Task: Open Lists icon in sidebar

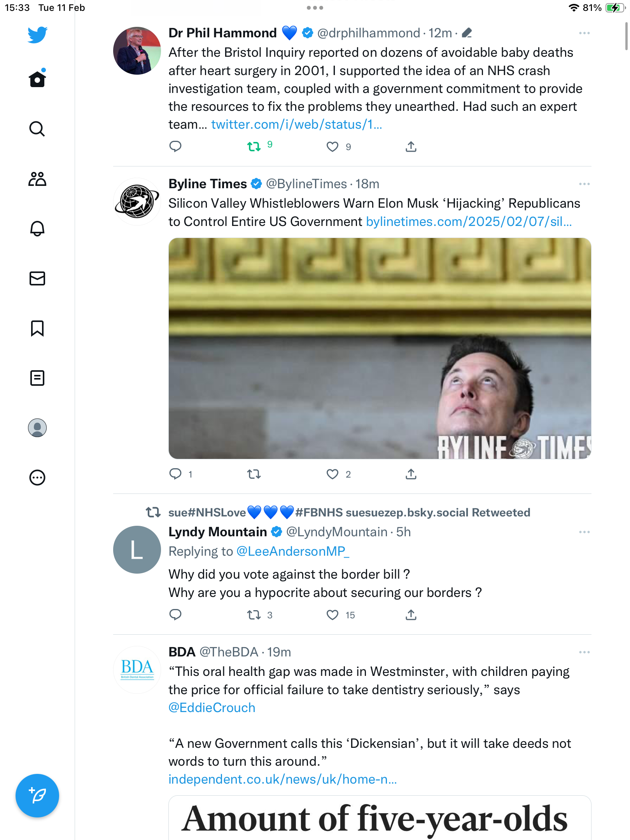Action: [37, 378]
